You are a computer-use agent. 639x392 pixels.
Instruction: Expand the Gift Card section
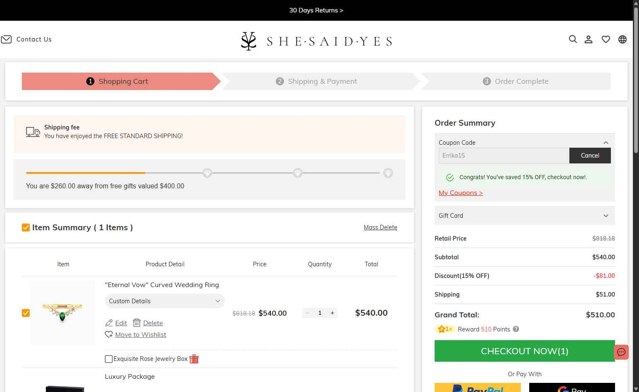(x=524, y=216)
